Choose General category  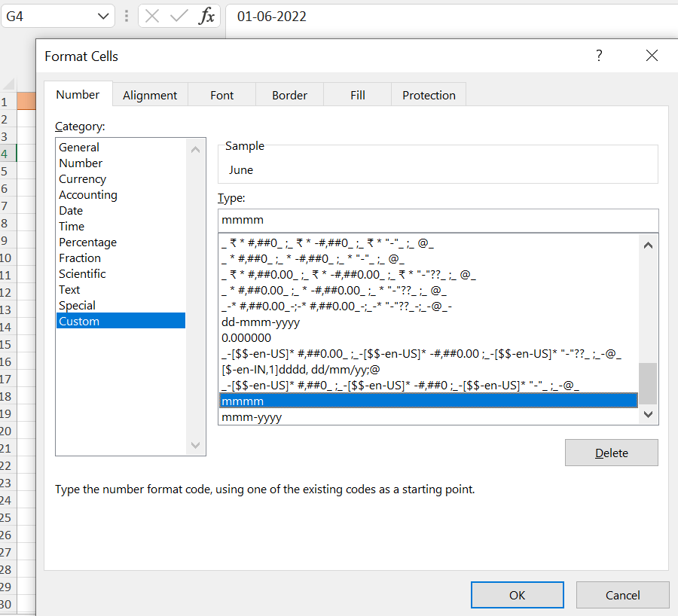point(121,148)
